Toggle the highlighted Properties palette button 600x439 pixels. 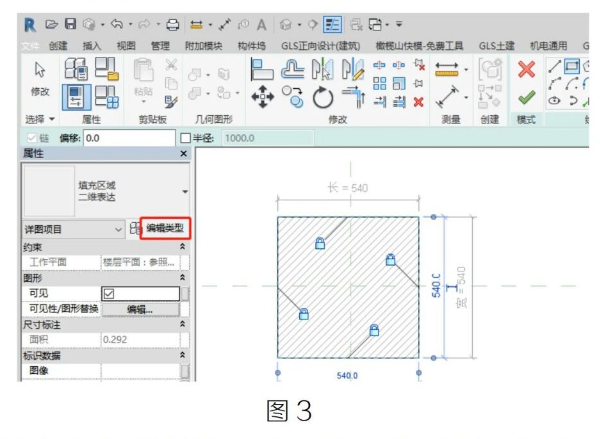76,98
